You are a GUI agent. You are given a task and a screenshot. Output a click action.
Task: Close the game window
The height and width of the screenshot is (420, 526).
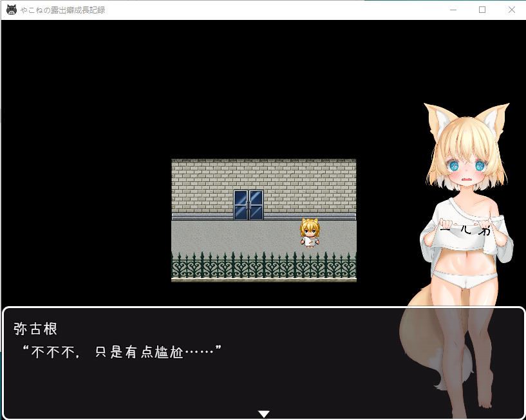click(x=512, y=10)
